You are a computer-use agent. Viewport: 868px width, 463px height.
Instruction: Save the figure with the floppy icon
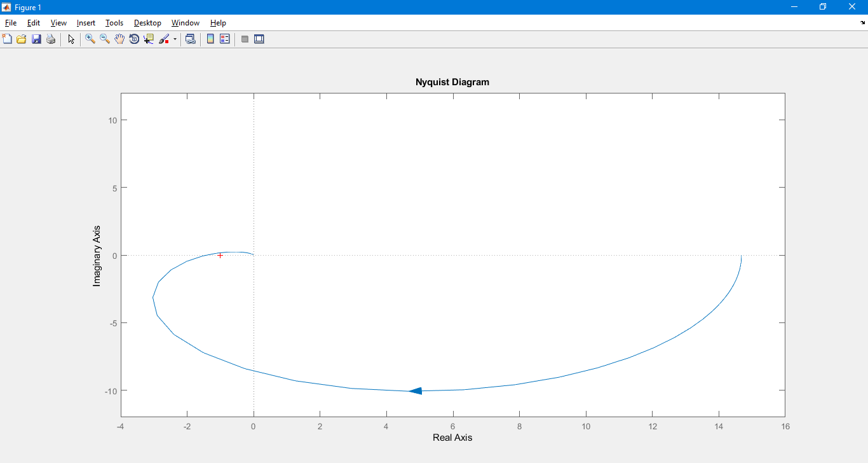[x=36, y=39]
